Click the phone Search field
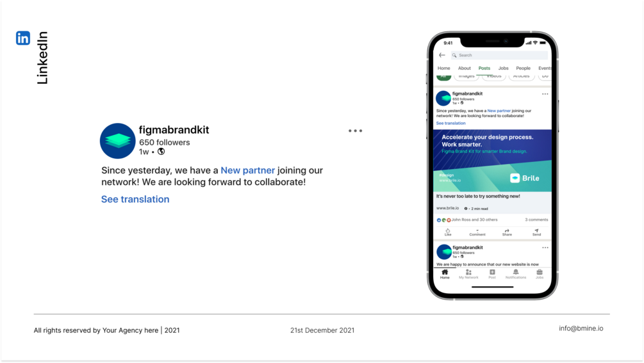Screen dimensions: 644x363 (499, 55)
